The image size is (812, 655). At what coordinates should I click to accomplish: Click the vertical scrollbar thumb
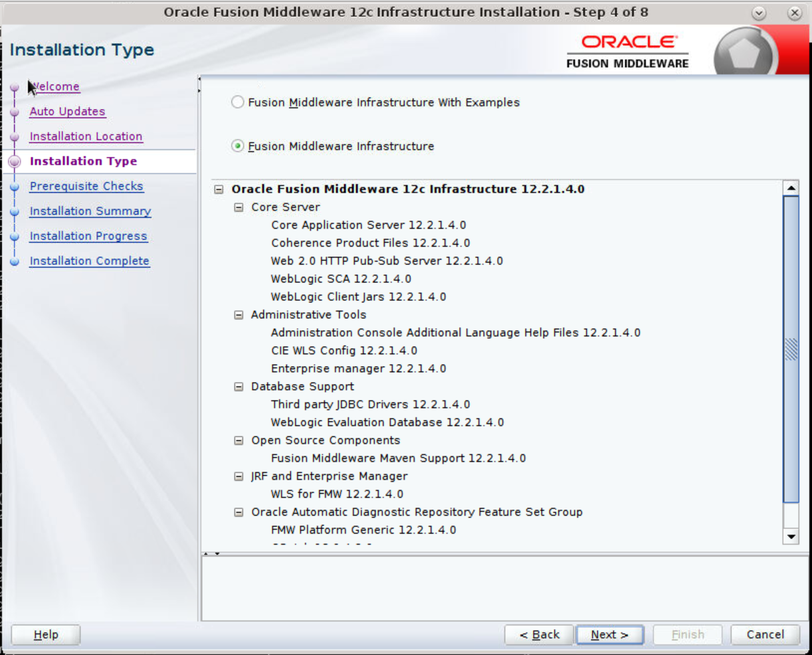[x=791, y=349]
